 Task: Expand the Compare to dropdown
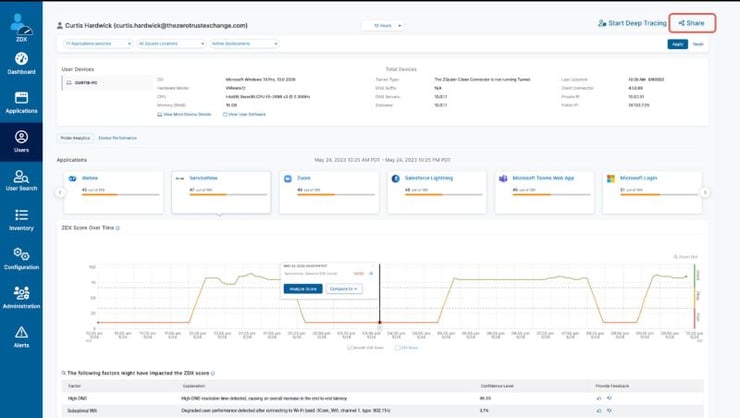tap(344, 289)
